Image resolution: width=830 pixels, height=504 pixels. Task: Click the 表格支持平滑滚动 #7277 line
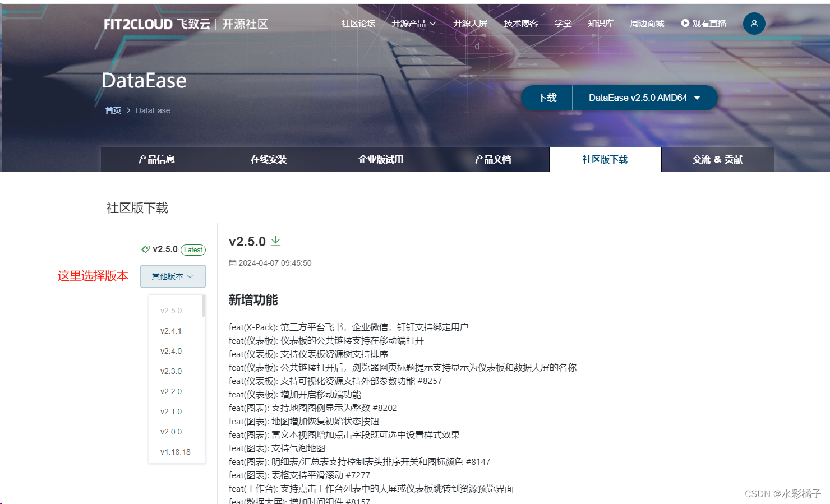pos(299,475)
